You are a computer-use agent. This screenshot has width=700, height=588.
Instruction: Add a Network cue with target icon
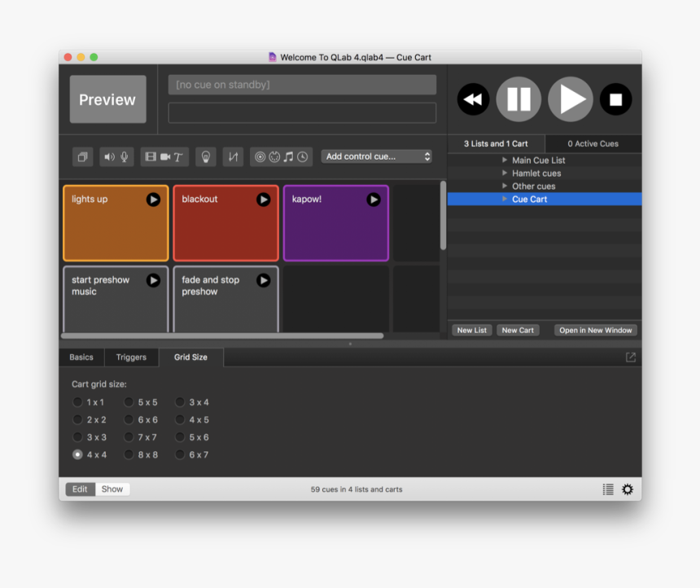pyautogui.click(x=260, y=157)
